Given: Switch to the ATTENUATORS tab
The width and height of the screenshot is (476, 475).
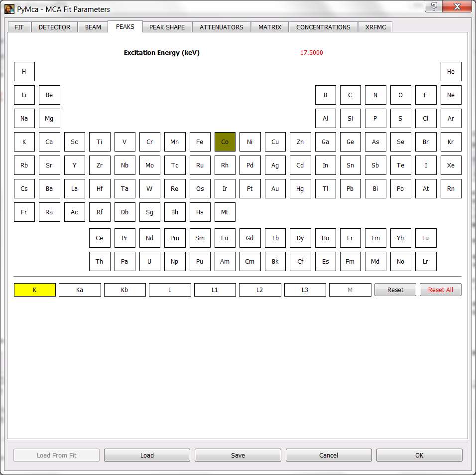Looking at the screenshot, I should 221,27.
